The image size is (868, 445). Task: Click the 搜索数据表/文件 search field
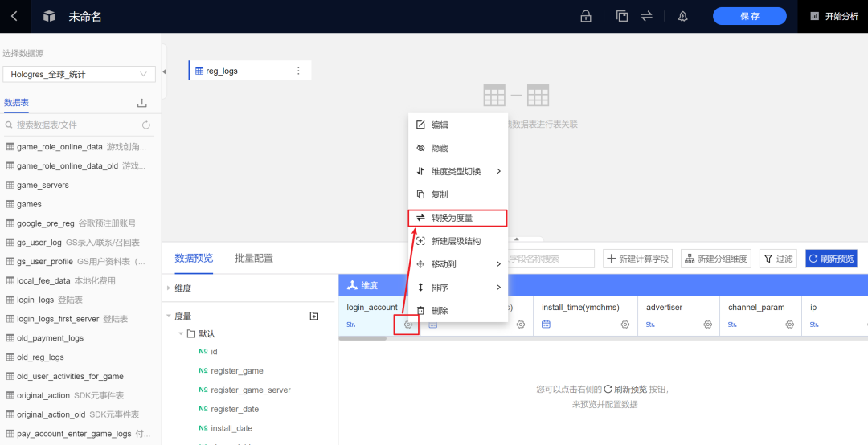(72, 125)
